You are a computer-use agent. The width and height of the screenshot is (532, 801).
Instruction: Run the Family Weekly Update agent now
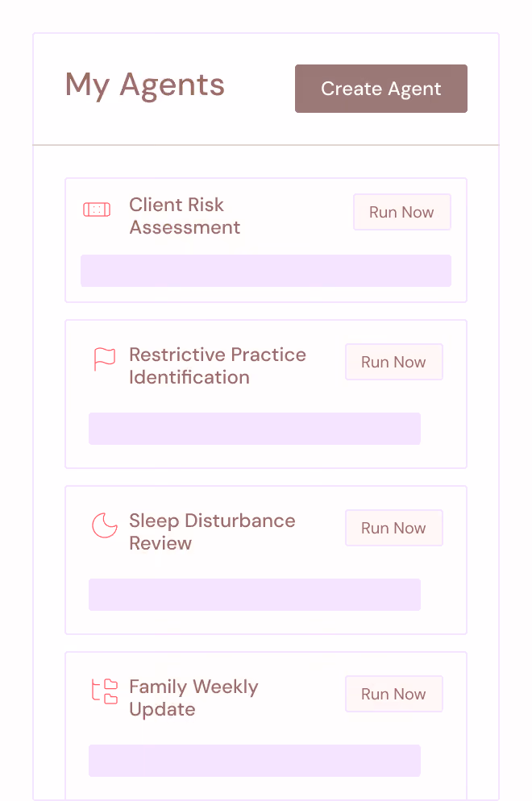[393, 694]
